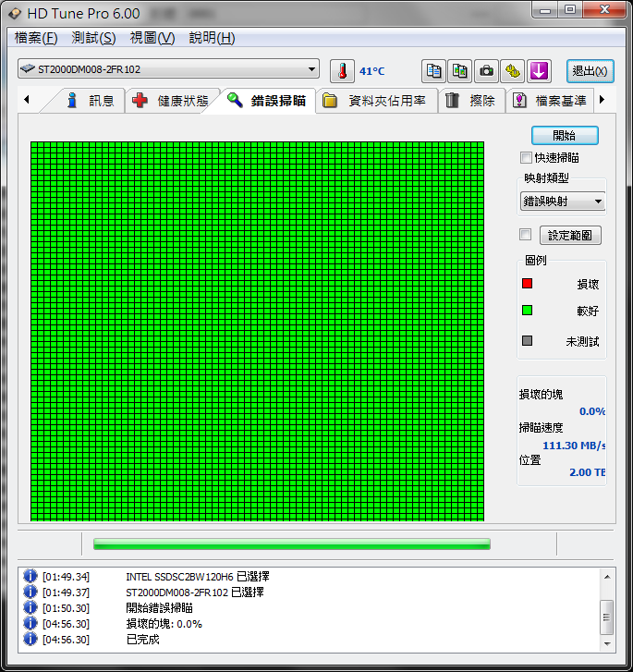The height and width of the screenshot is (672, 633).
Task: Select the log line '損壞的塊: 0.0%'
Action: pyautogui.click(x=164, y=624)
